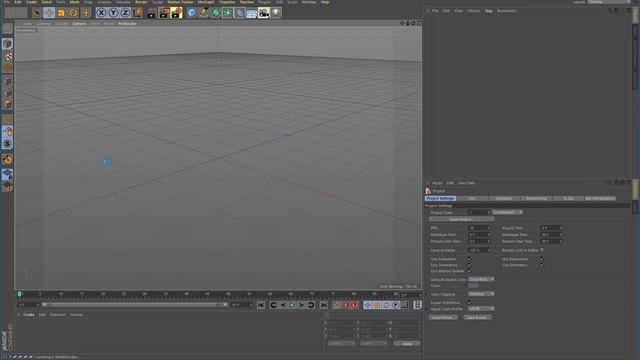640x360 pixels.
Task: Toggle Use Generators checkbox
Action: pyautogui.click(x=469, y=265)
